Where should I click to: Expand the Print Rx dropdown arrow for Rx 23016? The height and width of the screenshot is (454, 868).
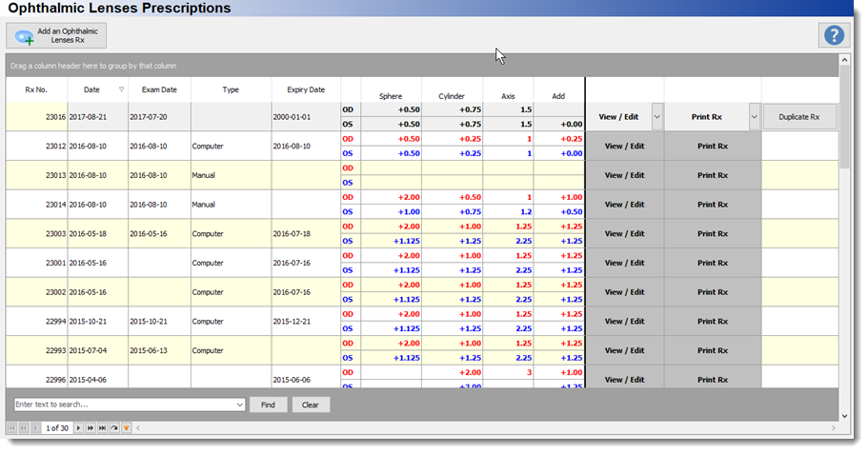pos(754,117)
